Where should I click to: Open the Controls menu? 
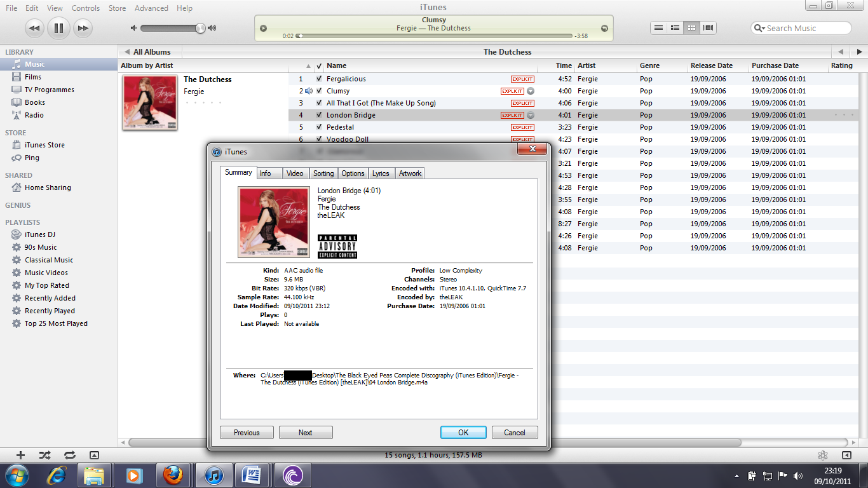(86, 8)
